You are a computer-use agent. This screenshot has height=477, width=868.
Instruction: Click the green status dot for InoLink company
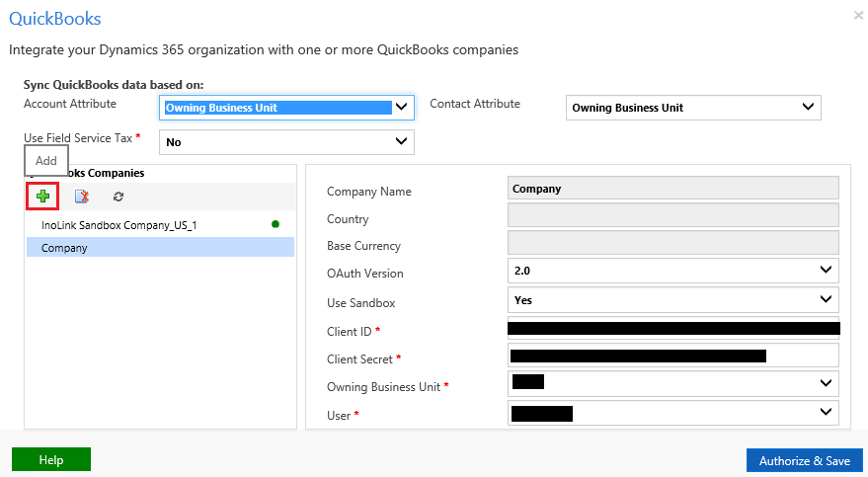276,224
